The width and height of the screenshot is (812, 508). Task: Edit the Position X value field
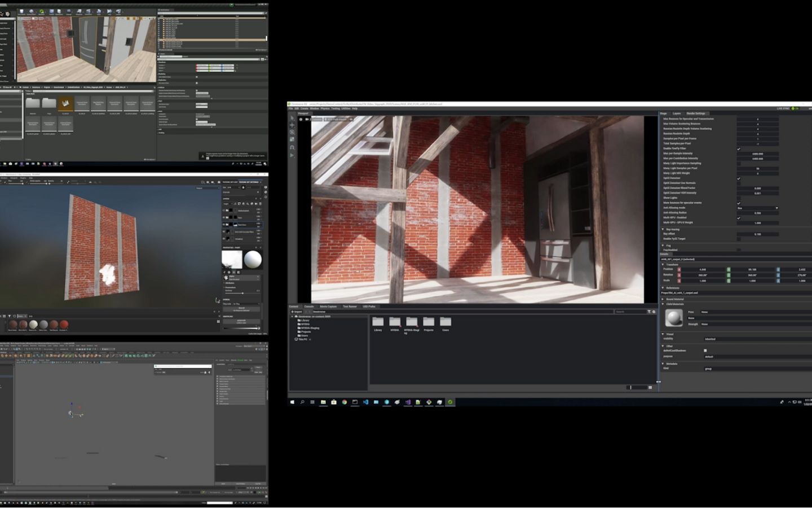coord(703,269)
